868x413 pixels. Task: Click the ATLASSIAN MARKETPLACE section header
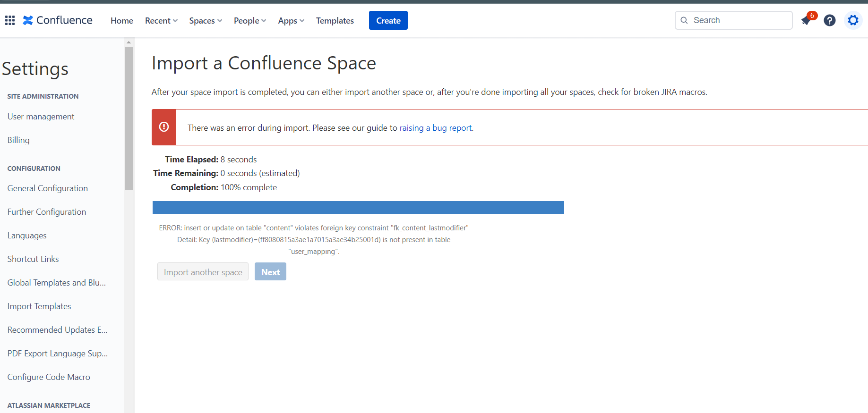point(49,405)
